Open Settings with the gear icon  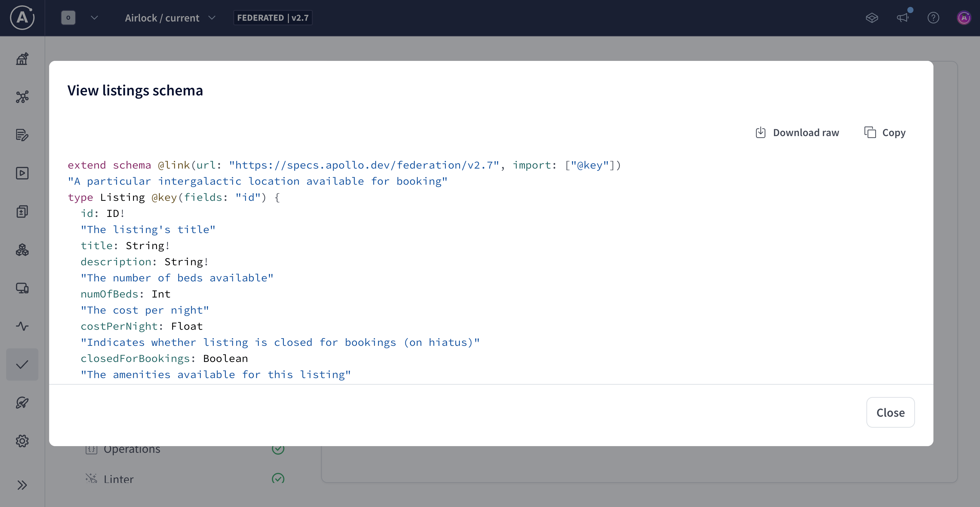[22, 441]
